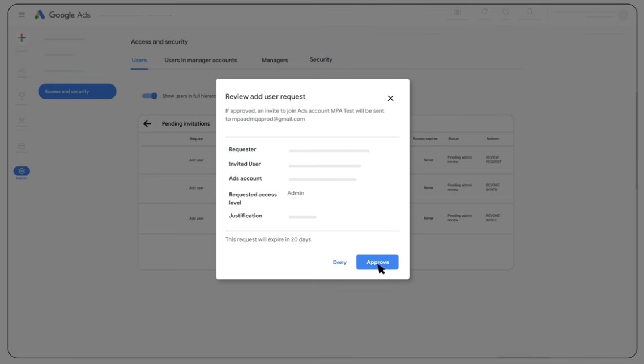Click the back arrow from Pending invitations

point(147,123)
